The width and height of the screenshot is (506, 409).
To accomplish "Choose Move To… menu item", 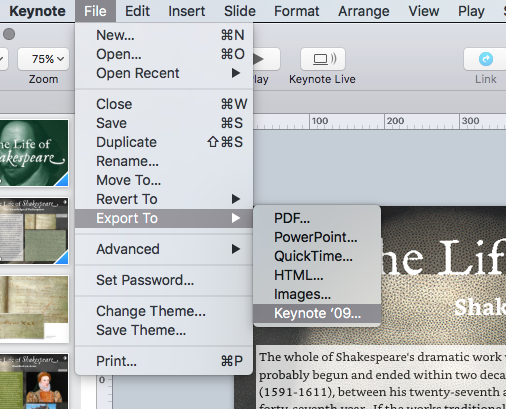I will (164, 180).
